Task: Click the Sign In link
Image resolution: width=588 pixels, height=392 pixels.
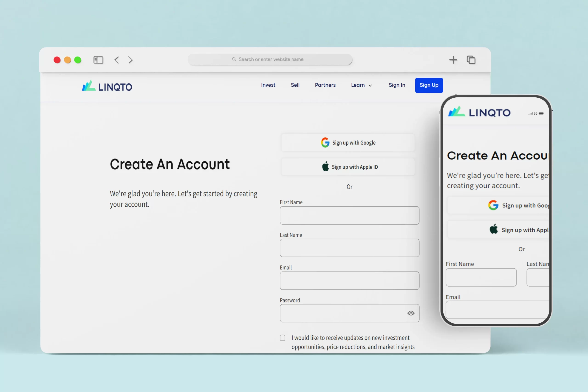Action: coord(397,85)
